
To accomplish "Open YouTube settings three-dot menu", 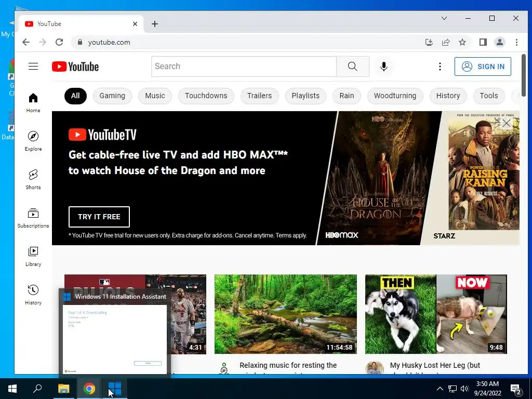I will click(x=440, y=66).
